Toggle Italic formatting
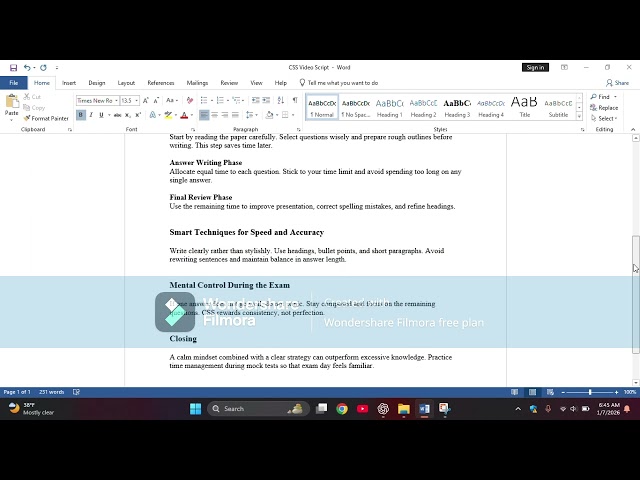 point(91,115)
